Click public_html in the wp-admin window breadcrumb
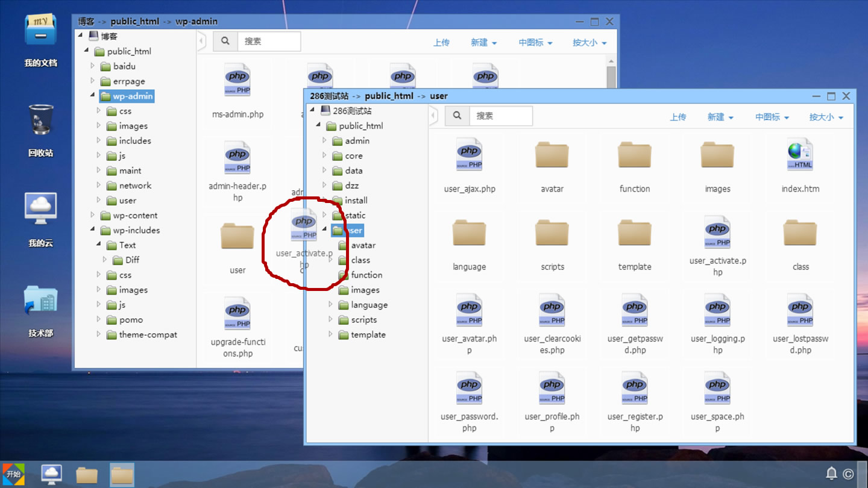The height and width of the screenshot is (488, 868). [134, 21]
